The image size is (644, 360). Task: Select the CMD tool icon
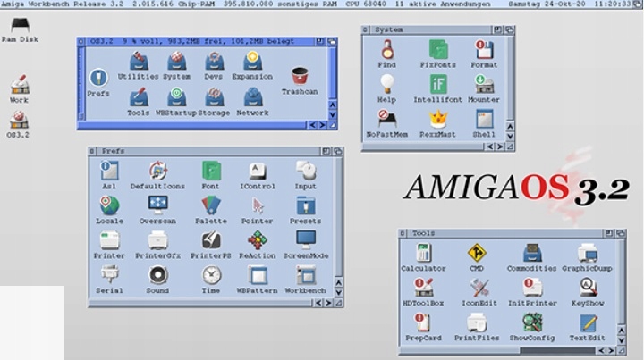coord(477,253)
